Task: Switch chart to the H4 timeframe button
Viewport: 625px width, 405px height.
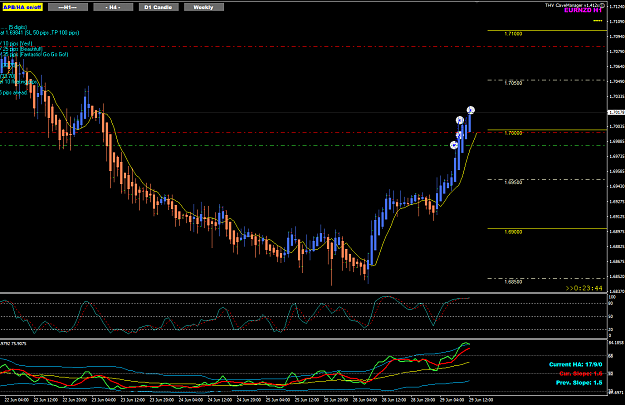Action: pos(113,7)
